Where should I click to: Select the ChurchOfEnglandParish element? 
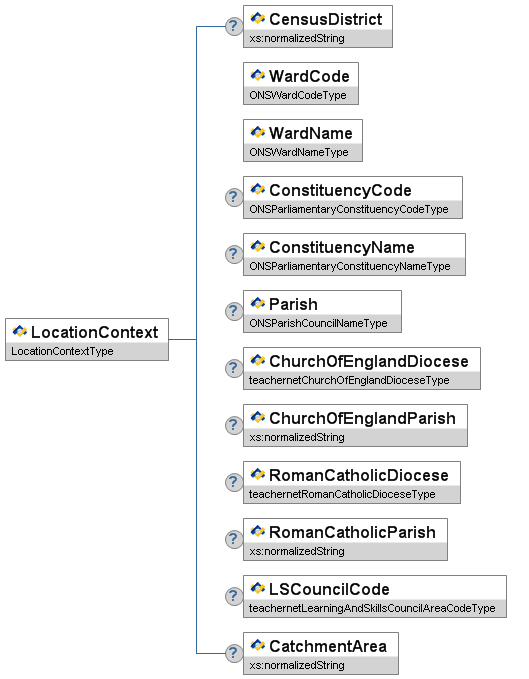(355, 425)
